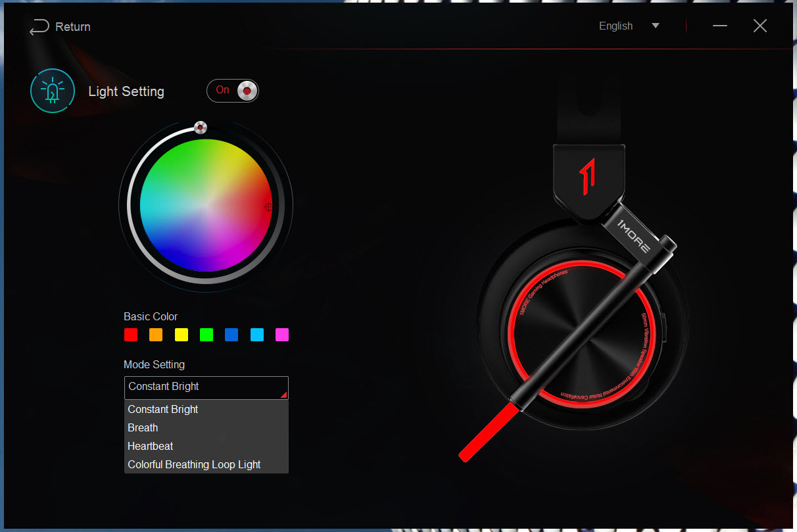The image size is (797, 532).
Task: Select the dark blue basic color swatch
Action: [x=231, y=335]
